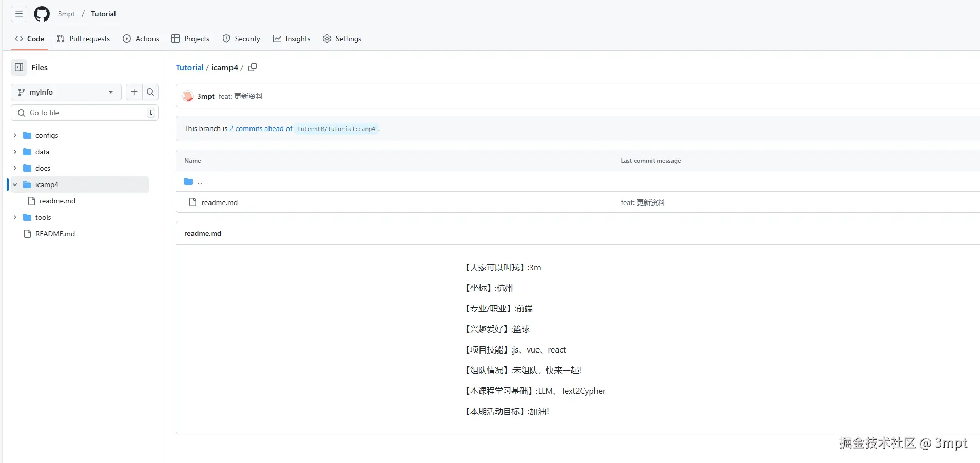Click the docs folder icon in tree
This screenshot has width=980, height=463.
point(28,168)
